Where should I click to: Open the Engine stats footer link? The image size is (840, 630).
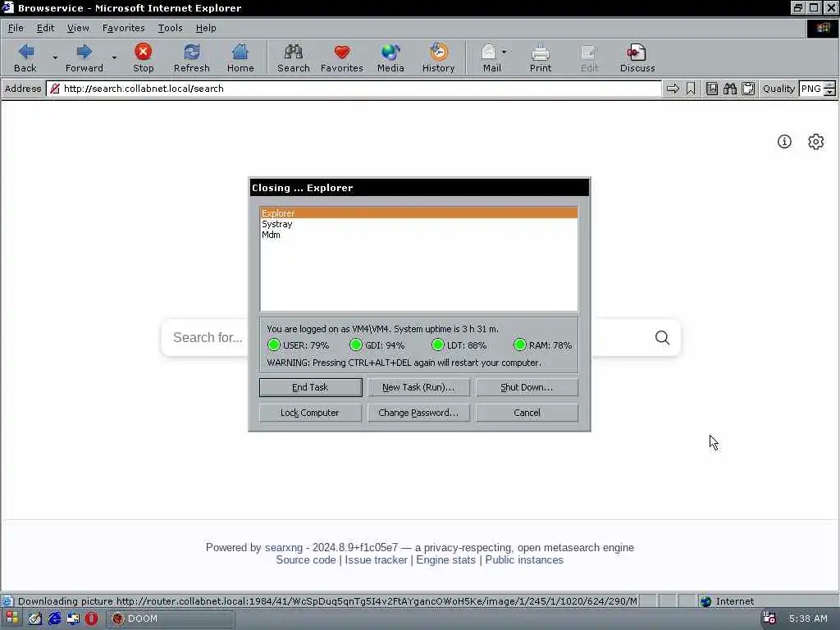coord(445,559)
